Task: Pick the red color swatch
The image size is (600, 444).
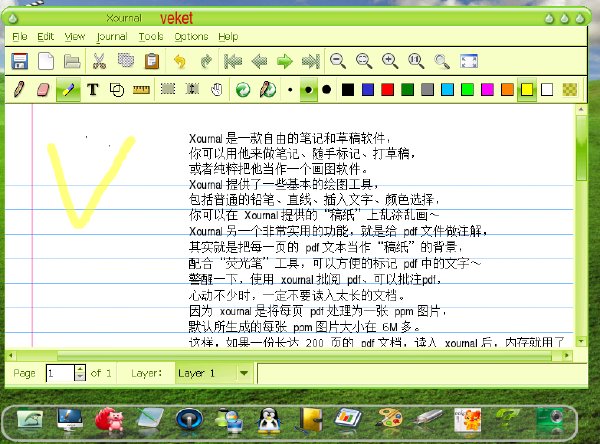Action: tap(388, 90)
